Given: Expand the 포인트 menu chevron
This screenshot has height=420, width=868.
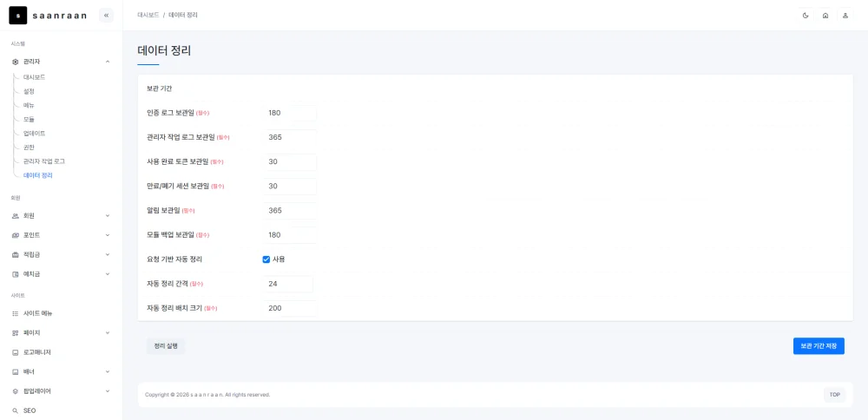Looking at the screenshot, I should point(108,235).
